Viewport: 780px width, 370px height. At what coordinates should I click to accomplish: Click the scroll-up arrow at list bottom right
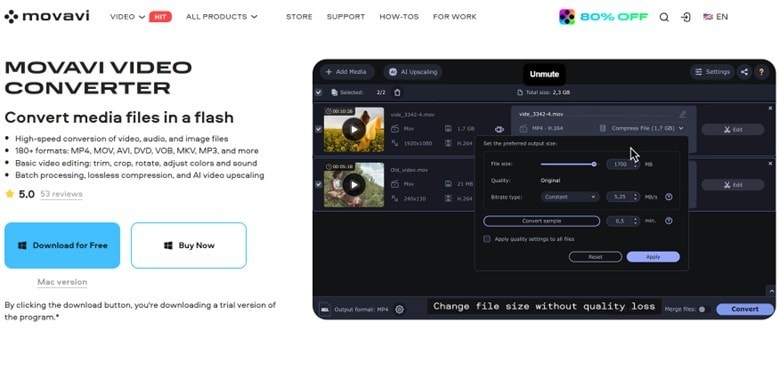[772, 291]
